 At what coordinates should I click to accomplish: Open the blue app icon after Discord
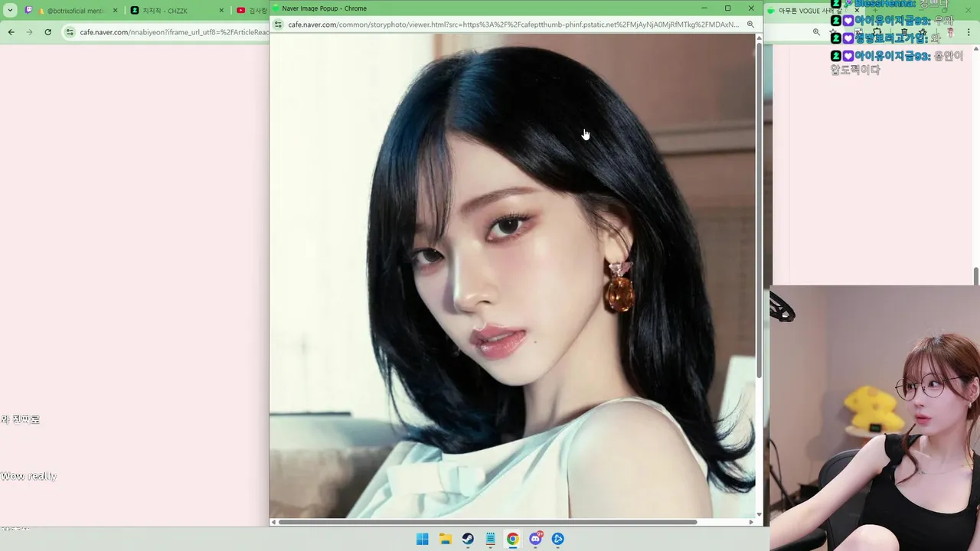tap(558, 539)
